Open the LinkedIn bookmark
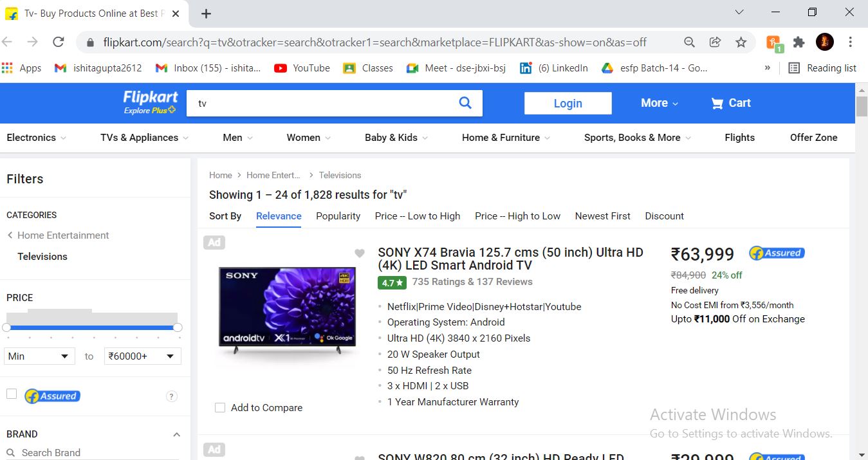The image size is (868, 460). coord(554,68)
